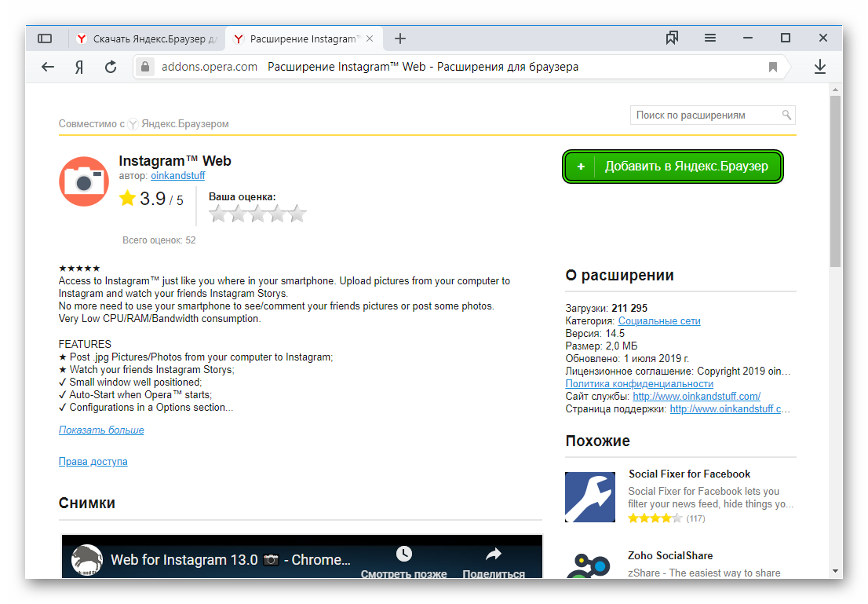Open a new tab with the plus button
The width and height of the screenshot is (868, 604).
(400, 38)
